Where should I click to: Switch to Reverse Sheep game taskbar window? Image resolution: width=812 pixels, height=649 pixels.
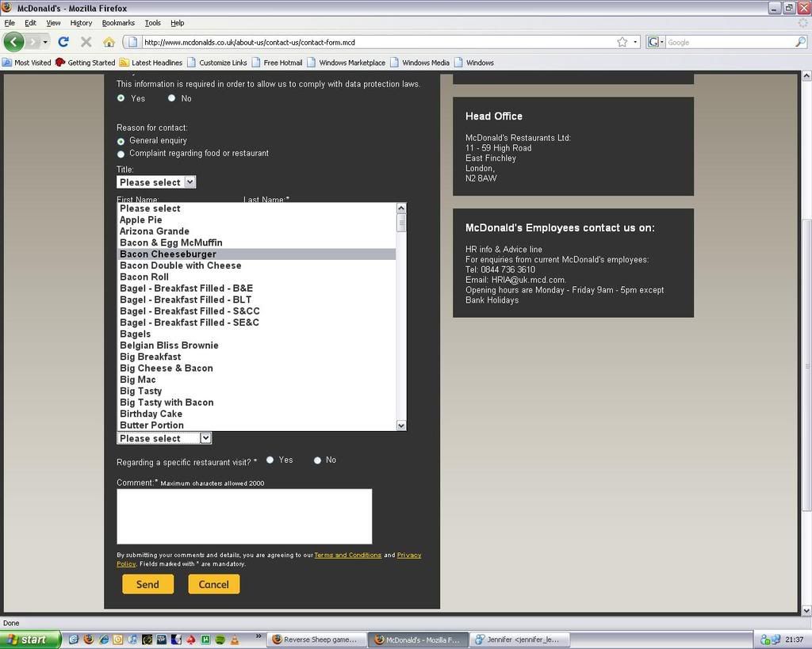point(317,639)
